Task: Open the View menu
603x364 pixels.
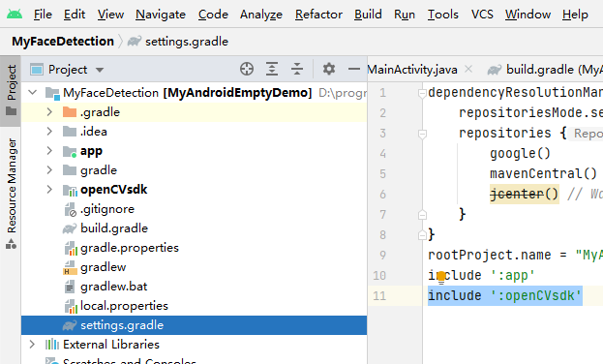Action: [x=110, y=15]
